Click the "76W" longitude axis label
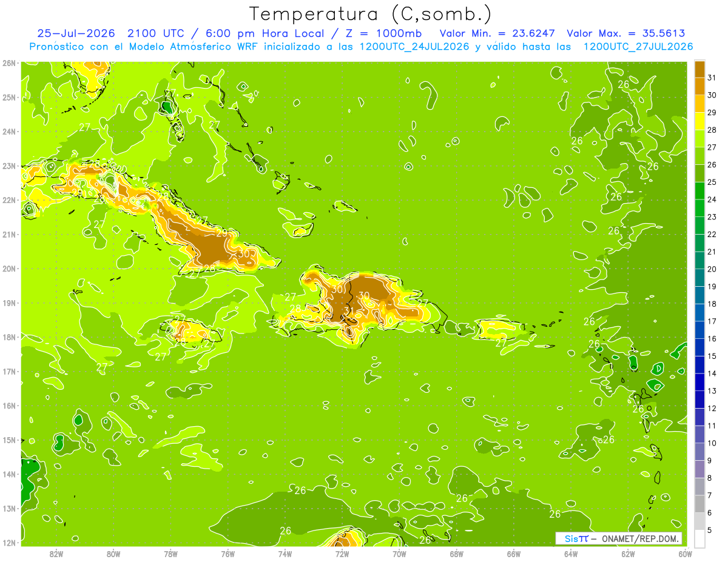The height and width of the screenshot is (562, 728). click(227, 554)
